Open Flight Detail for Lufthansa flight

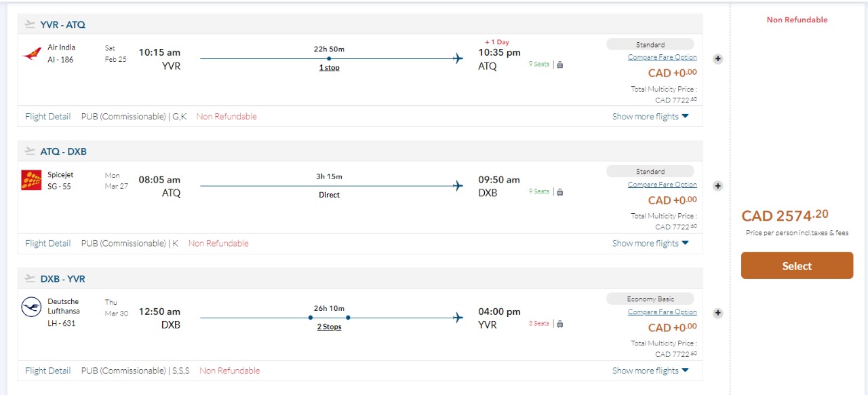(x=47, y=371)
